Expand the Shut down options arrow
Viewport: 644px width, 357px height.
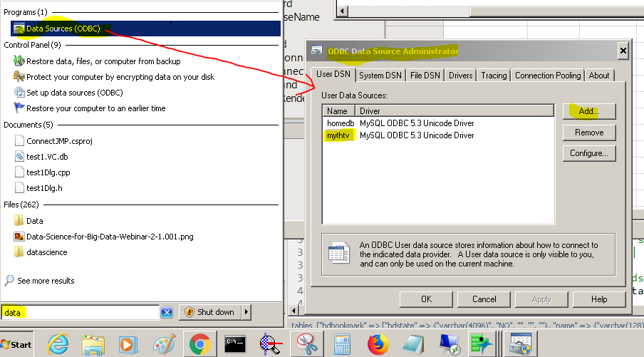click(x=246, y=312)
